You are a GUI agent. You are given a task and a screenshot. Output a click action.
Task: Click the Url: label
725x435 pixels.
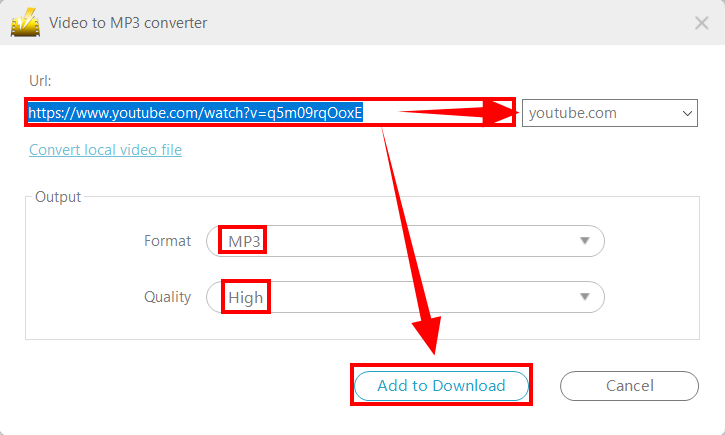(x=40, y=81)
